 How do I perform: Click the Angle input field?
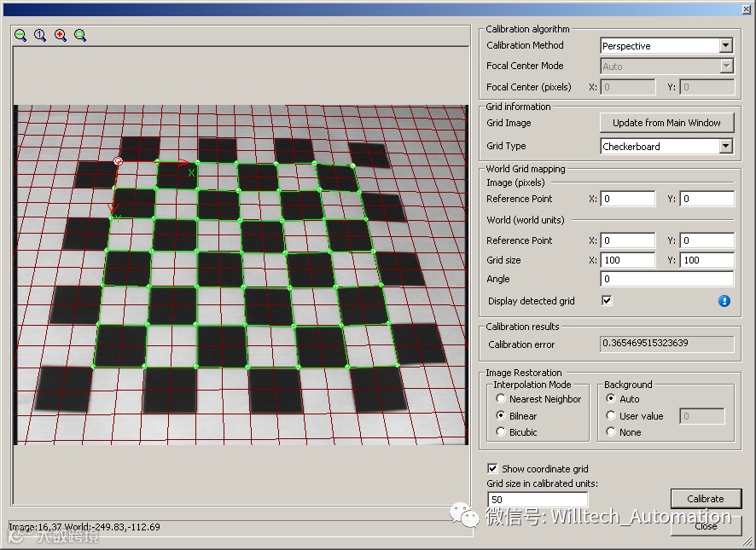(666, 279)
